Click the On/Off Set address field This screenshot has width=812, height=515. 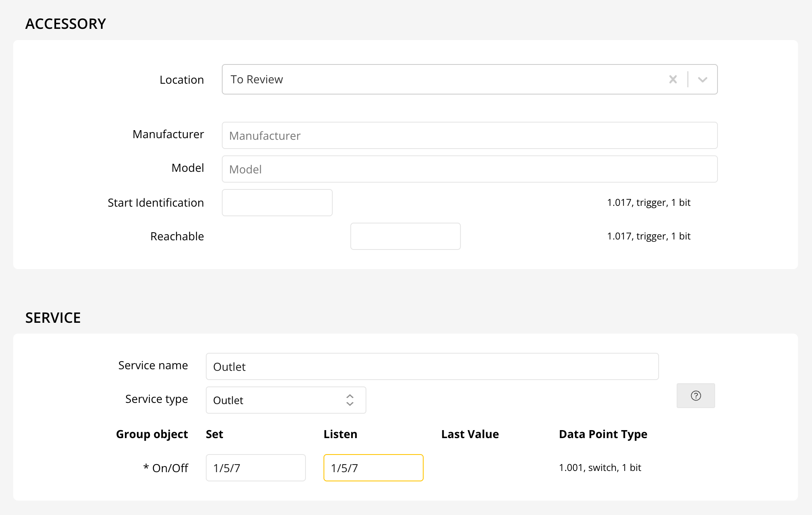pos(255,468)
